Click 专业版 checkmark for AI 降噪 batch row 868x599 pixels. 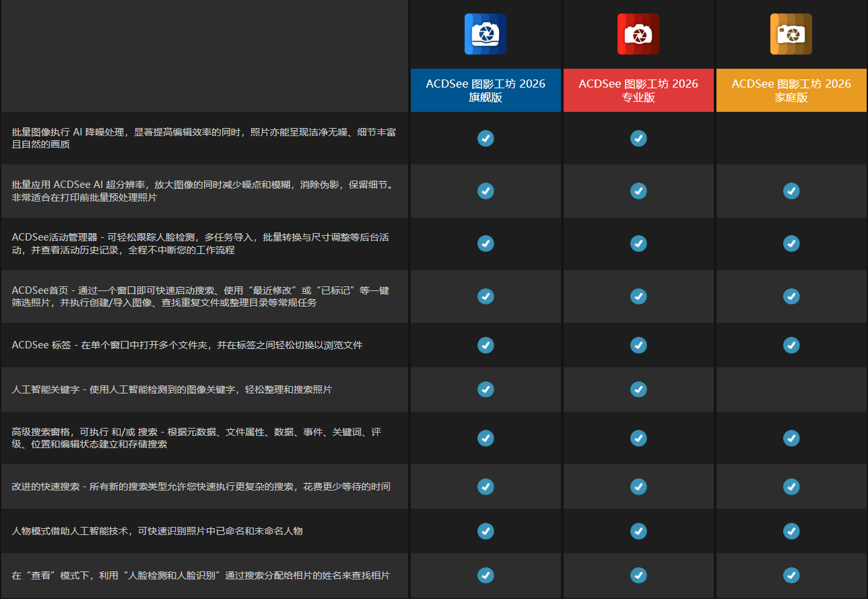pos(638,138)
